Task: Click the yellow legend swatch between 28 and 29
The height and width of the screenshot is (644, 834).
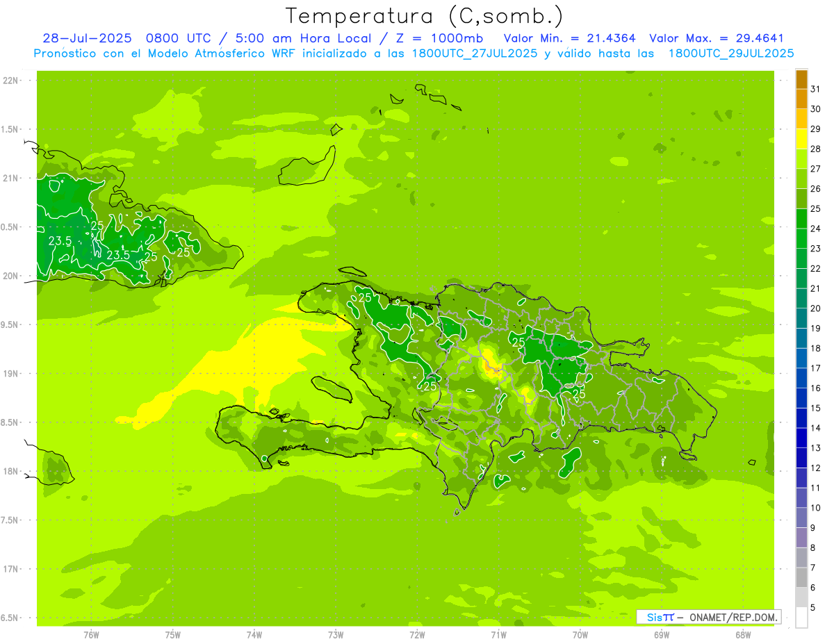Action: pos(801,139)
